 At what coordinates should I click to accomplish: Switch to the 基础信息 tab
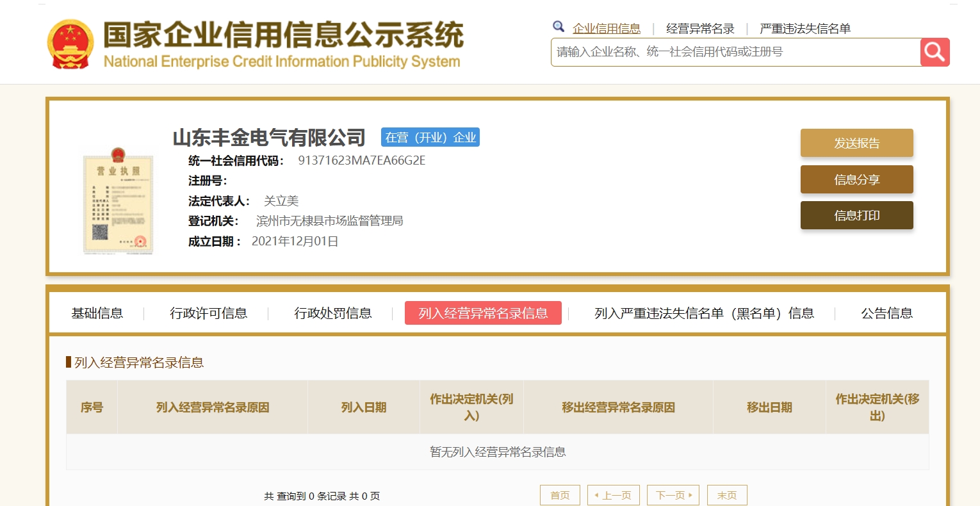click(x=97, y=313)
